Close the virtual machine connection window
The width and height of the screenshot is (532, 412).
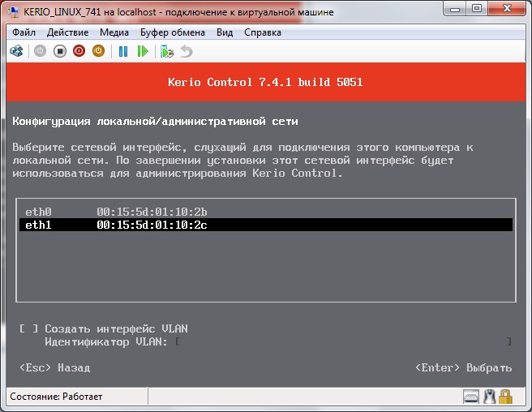click(507, 9)
